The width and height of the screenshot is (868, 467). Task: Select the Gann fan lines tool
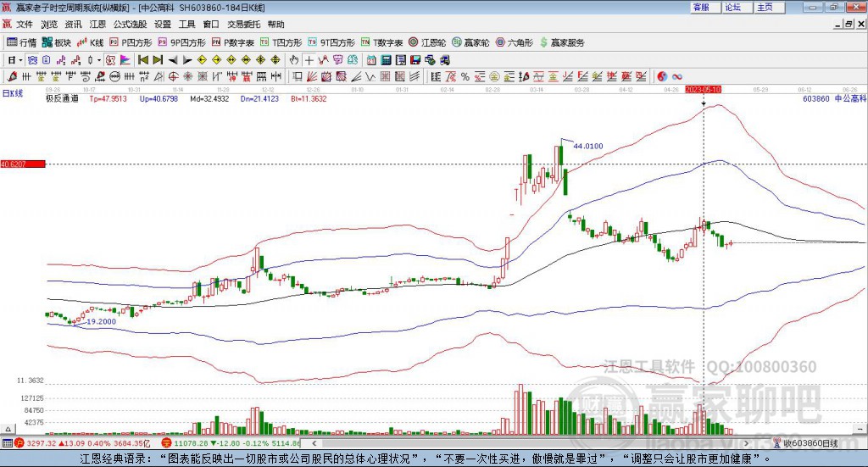[312, 77]
